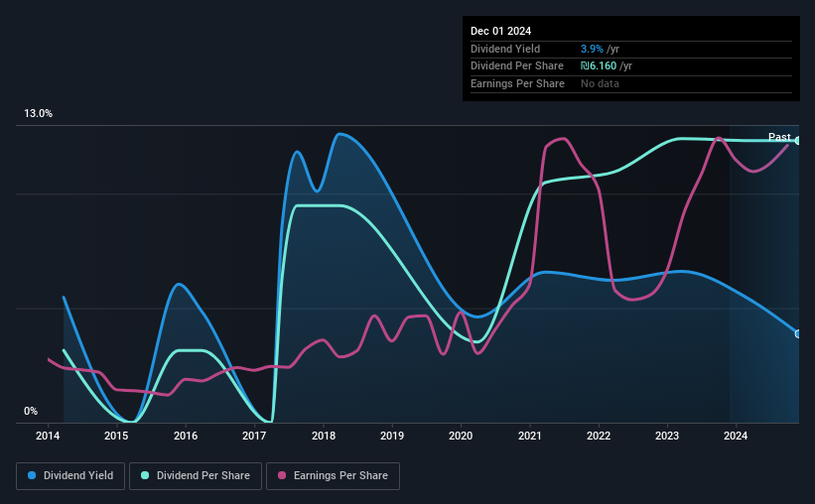Click the 0% y-axis label
This screenshot has width=815, height=504.
(x=31, y=412)
